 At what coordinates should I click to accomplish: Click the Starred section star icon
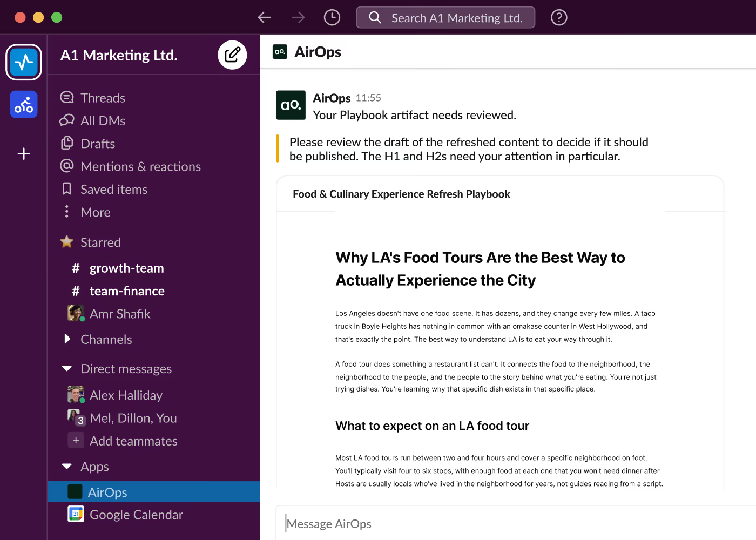pyautogui.click(x=67, y=242)
